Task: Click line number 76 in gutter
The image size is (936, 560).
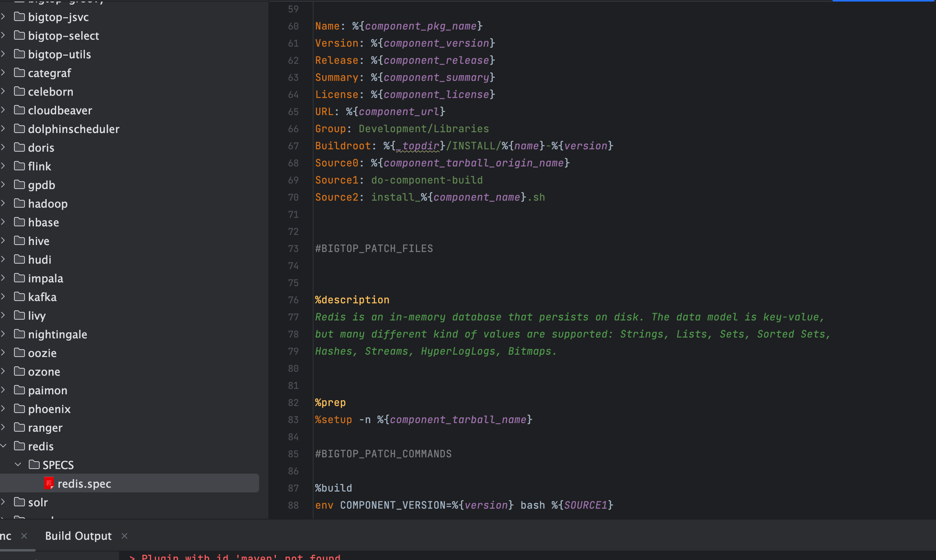Action: (293, 300)
